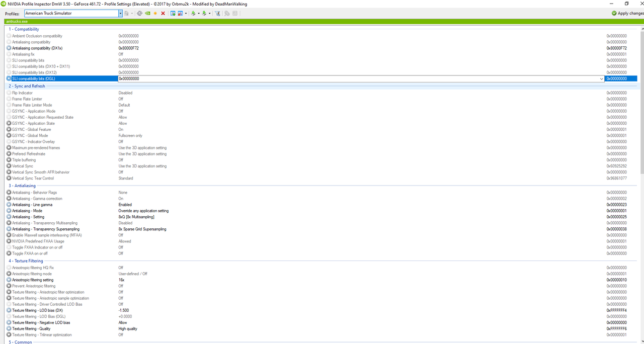Click gear icon beside Texture filtering - LOD bias (DX)
Image resolution: width=644 pixels, height=344 pixels.
point(9,310)
